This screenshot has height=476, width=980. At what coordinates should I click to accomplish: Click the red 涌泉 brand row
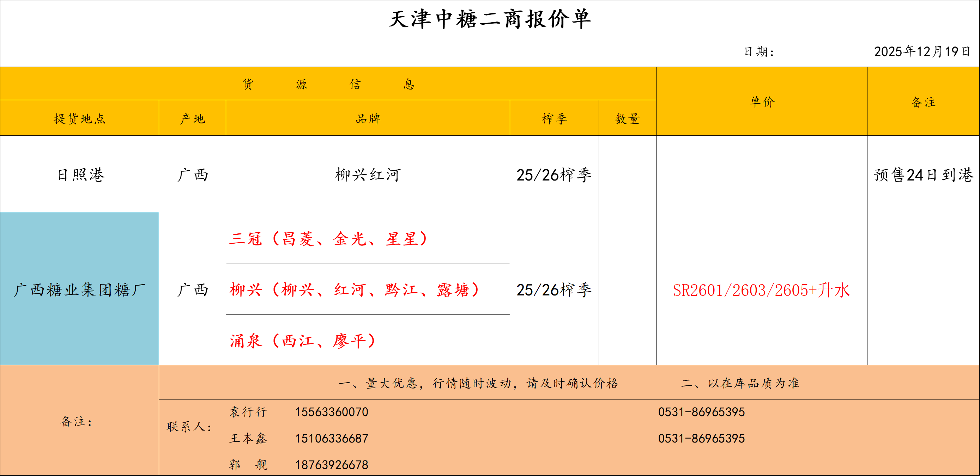tap(303, 340)
